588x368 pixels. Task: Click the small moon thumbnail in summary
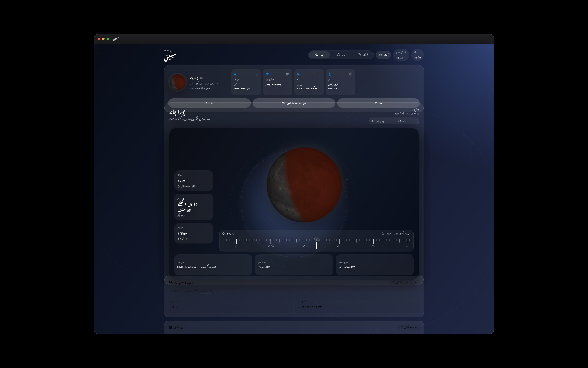[178, 82]
